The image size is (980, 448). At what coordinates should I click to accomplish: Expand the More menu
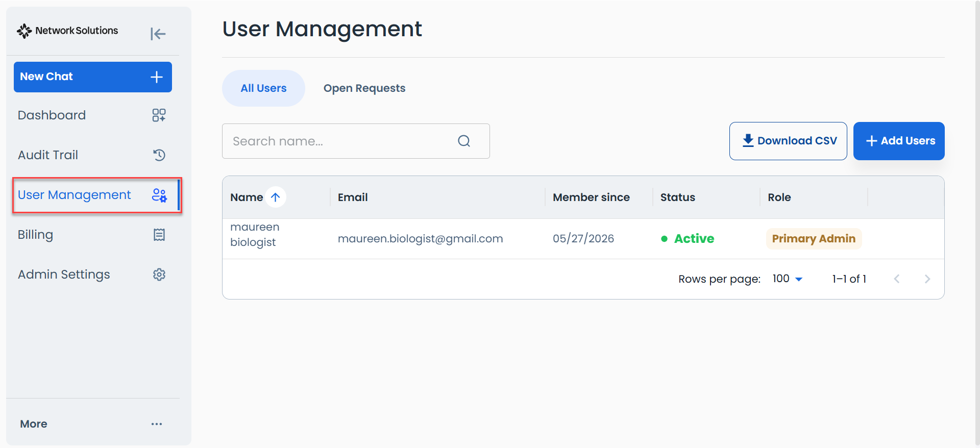[x=92, y=424]
